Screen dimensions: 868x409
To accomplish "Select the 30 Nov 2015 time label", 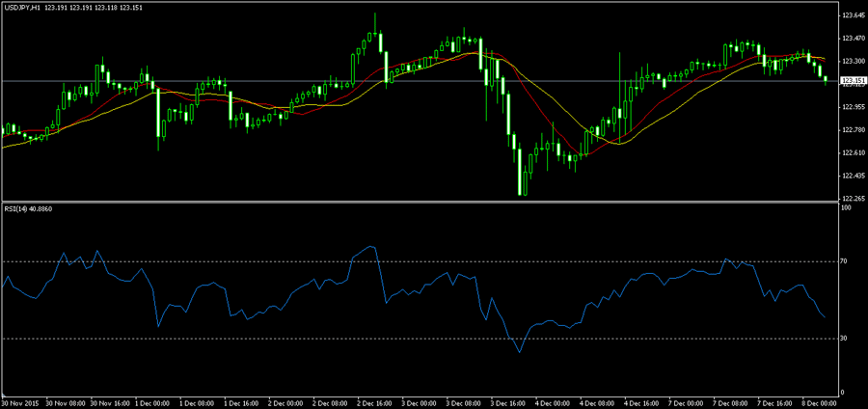I will [x=19, y=402].
